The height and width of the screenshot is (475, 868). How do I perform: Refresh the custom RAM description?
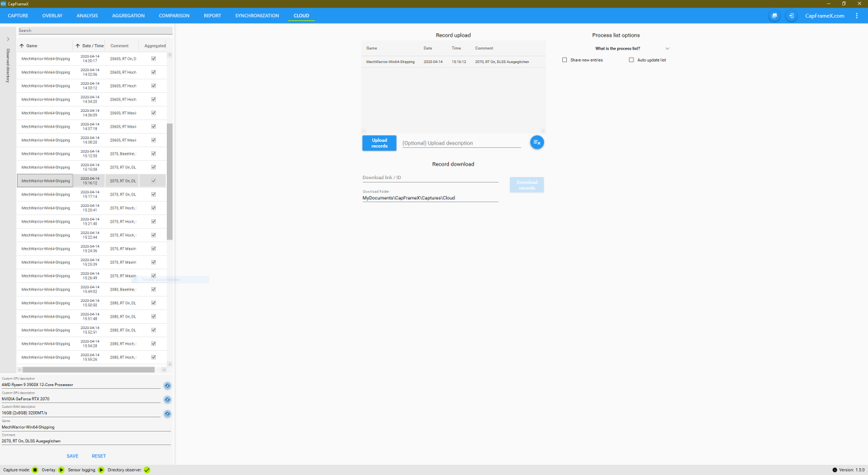pos(167,413)
